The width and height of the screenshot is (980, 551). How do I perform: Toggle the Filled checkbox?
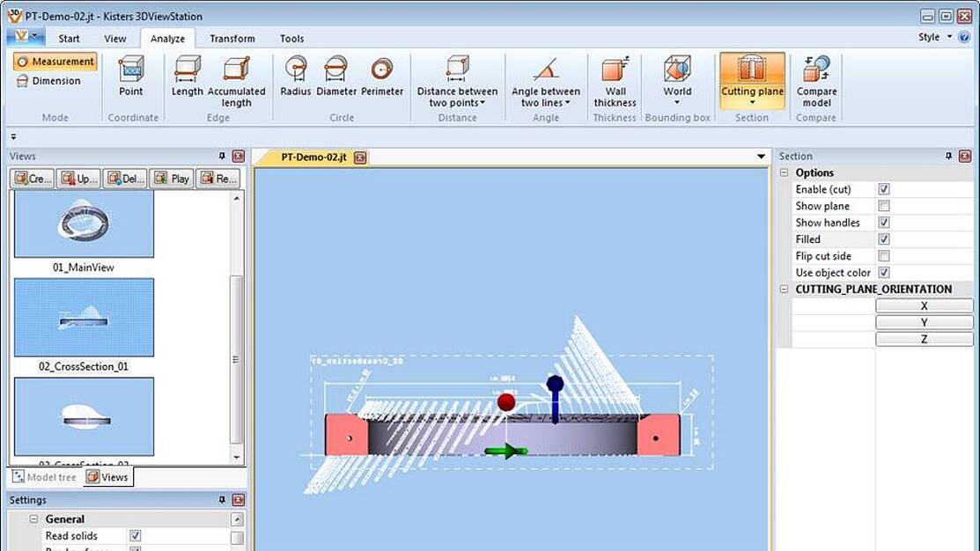[x=884, y=239]
